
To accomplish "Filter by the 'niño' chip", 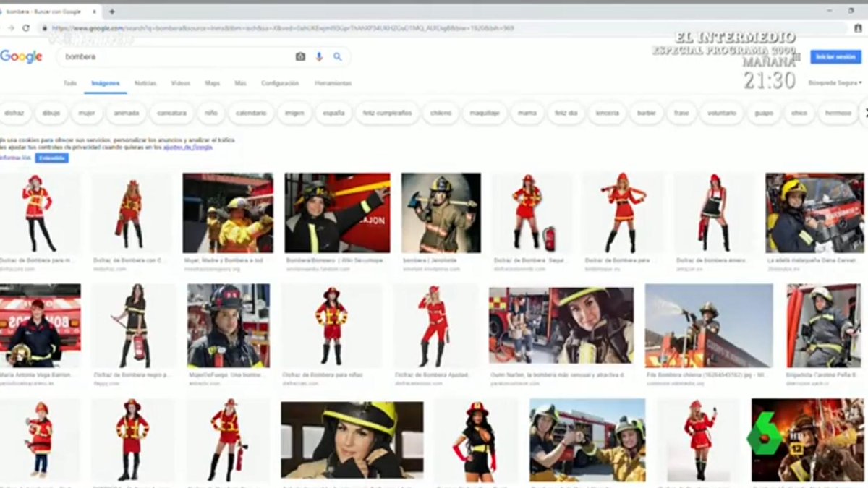I will [x=210, y=113].
